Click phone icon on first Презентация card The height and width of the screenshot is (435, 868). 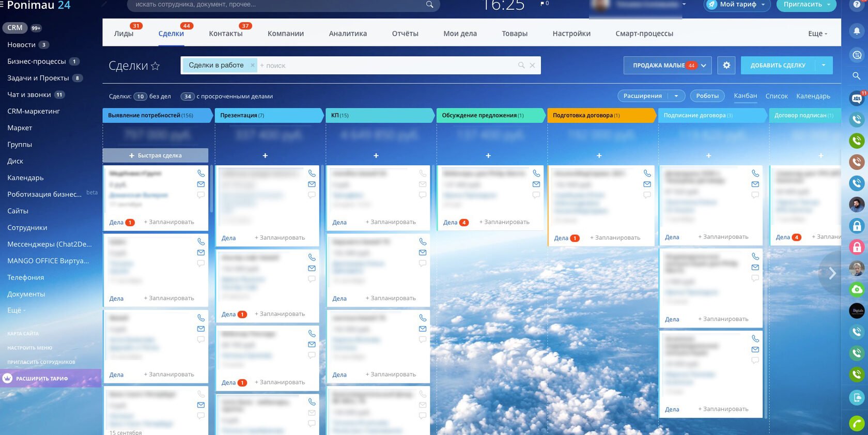tap(312, 174)
